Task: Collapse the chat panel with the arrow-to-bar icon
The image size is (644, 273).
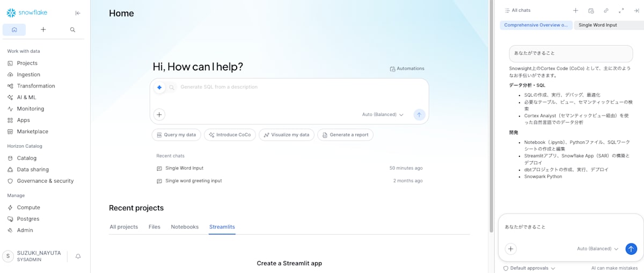Action: click(636, 10)
